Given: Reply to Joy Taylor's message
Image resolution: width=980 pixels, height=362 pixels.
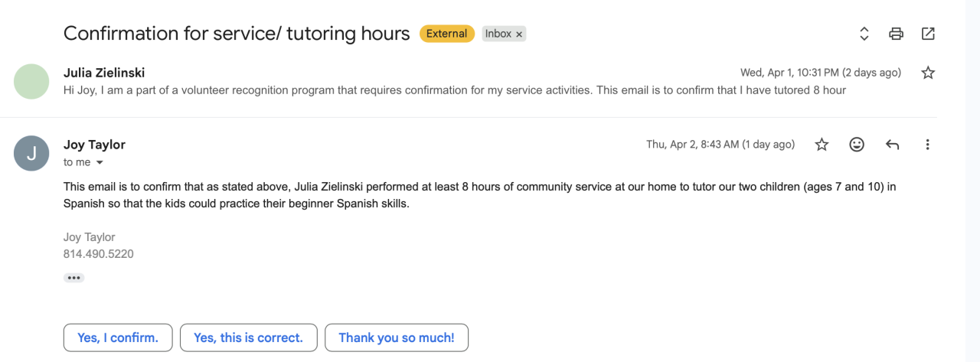Looking at the screenshot, I should (892, 144).
